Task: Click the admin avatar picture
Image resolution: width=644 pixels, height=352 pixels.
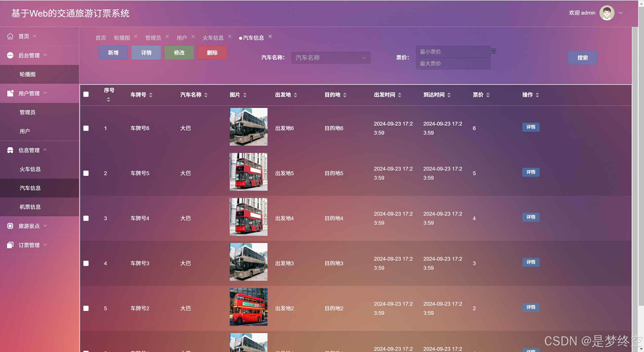Action: (x=607, y=13)
